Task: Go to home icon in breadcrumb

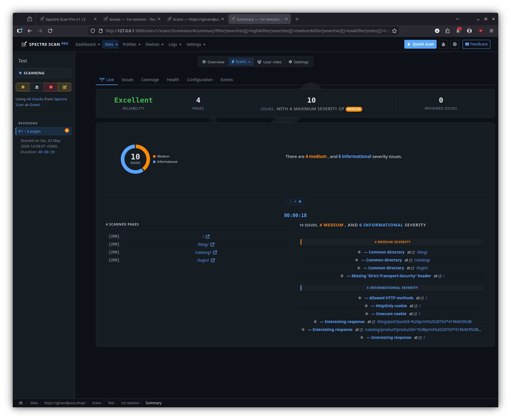Action: click(x=21, y=403)
